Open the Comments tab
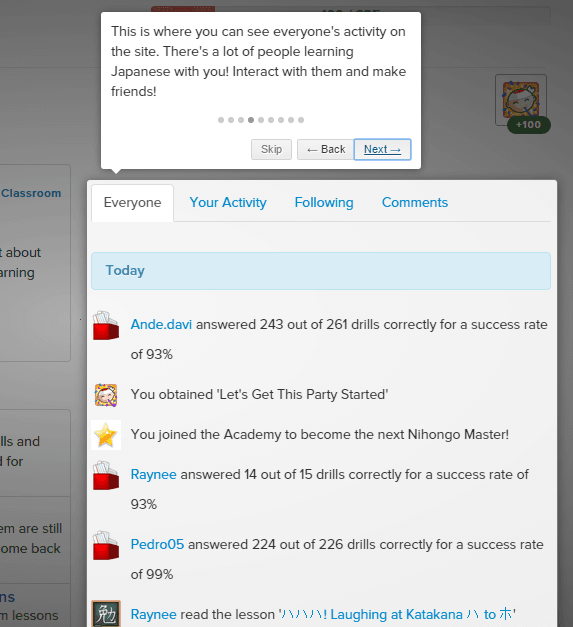This screenshot has width=573, height=627. (415, 203)
